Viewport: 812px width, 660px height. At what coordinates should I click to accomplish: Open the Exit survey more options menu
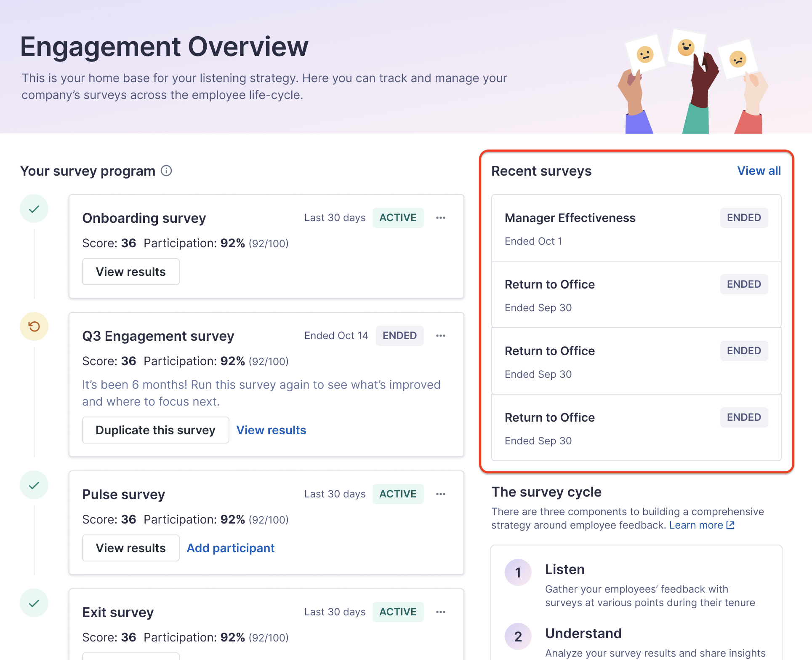[x=440, y=612]
